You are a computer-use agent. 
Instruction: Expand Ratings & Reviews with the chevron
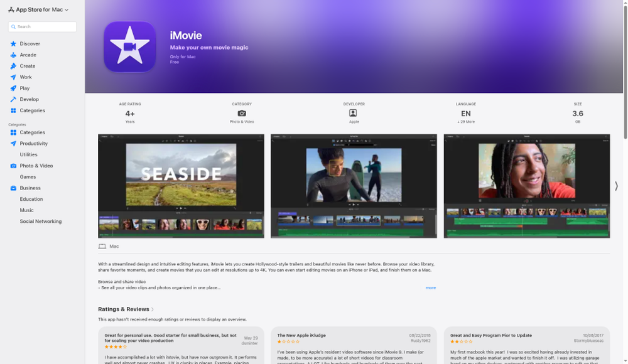pyautogui.click(x=153, y=309)
